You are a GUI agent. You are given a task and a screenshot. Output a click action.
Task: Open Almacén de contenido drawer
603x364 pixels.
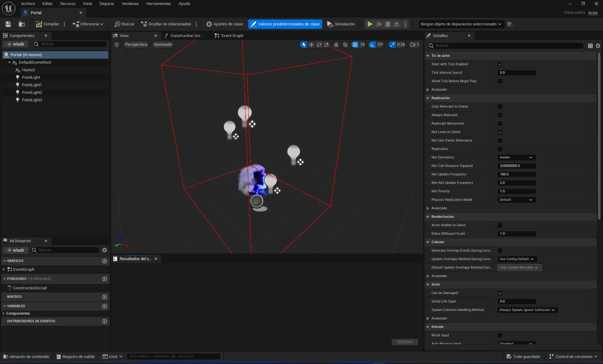(x=26, y=357)
